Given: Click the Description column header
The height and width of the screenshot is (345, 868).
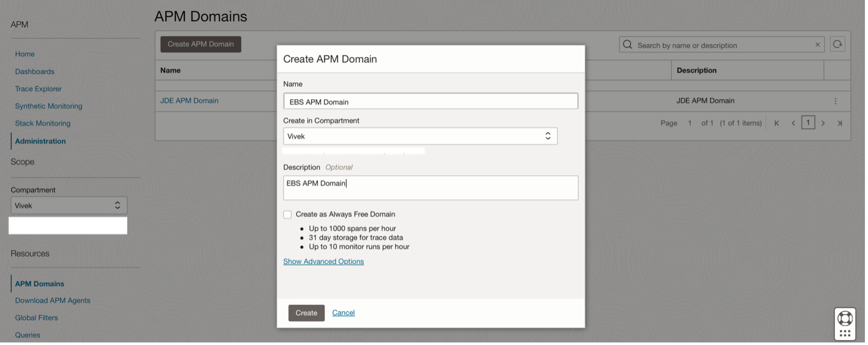Looking at the screenshot, I should [x=698, y=71].
